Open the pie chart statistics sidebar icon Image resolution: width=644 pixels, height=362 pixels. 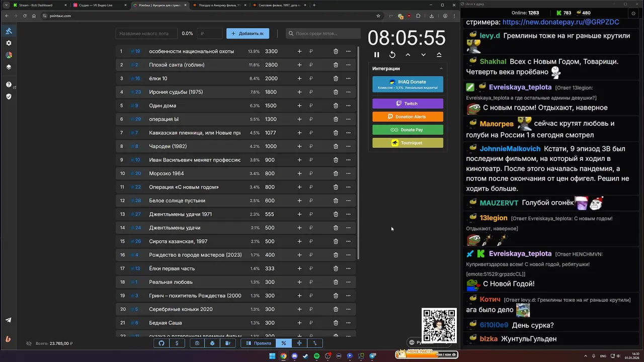tap(9, 55)
